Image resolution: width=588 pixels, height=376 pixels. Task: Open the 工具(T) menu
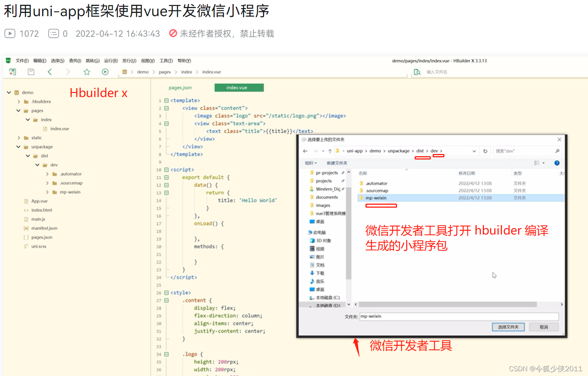166,61
